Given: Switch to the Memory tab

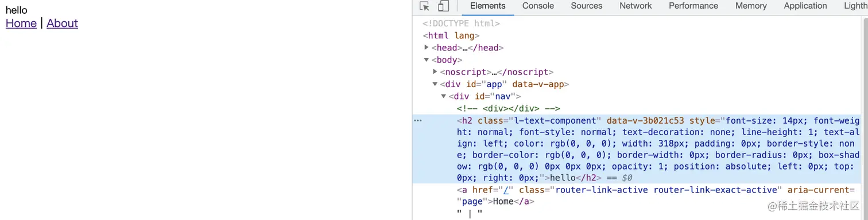Looking at the screenshot, I should (x=751, y=6).
